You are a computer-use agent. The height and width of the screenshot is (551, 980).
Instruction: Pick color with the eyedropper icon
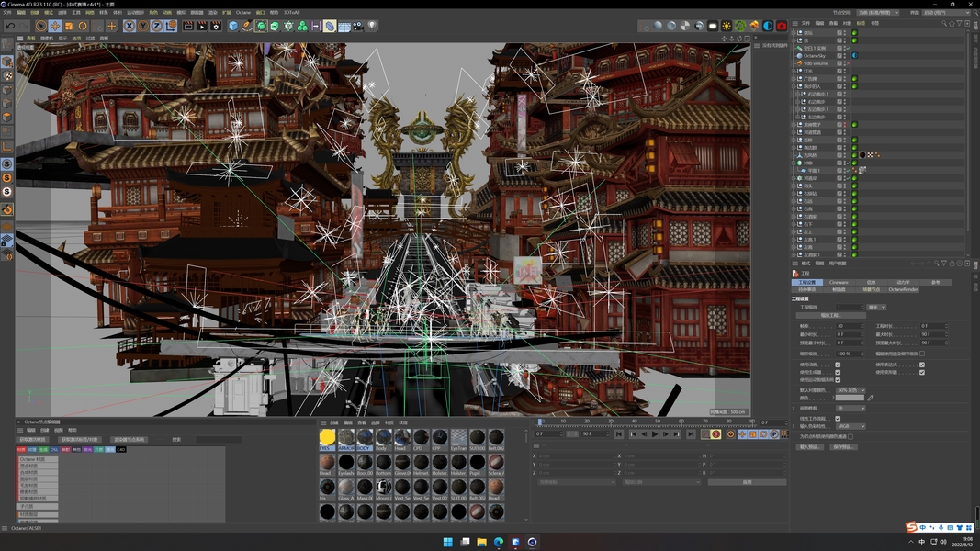[x=871, y=398]
